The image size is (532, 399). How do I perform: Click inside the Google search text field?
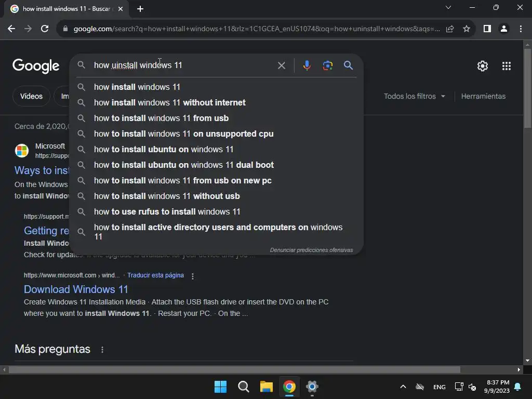[x=183, y=65]
